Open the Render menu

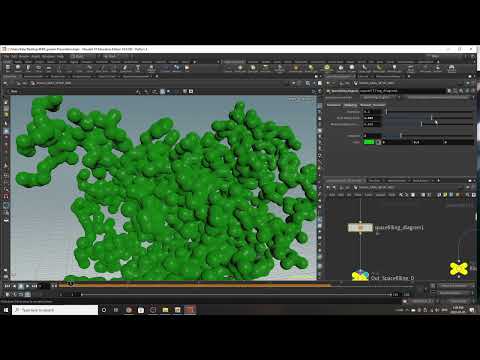[x=24, y=57]
